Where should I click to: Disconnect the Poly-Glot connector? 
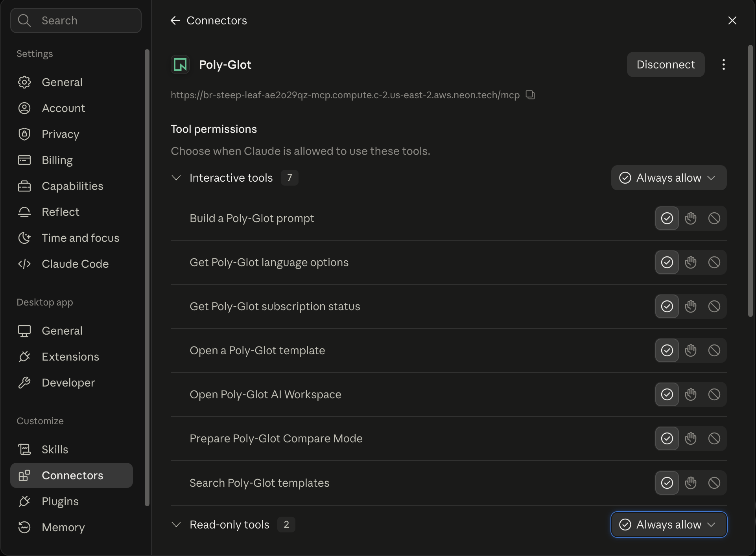coord(666,64)
